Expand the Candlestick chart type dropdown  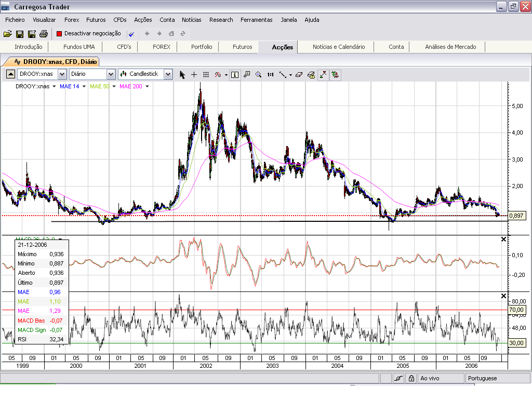[168, 74]
